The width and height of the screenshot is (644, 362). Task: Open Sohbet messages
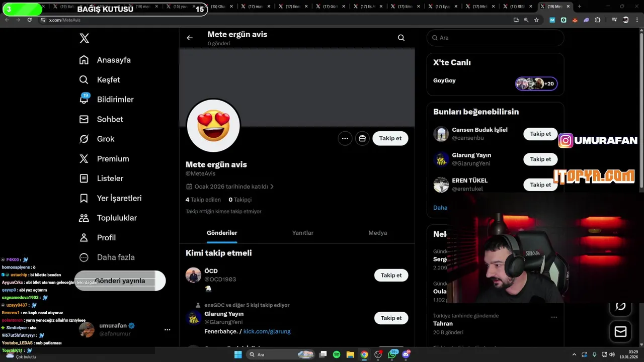point(101,119)
